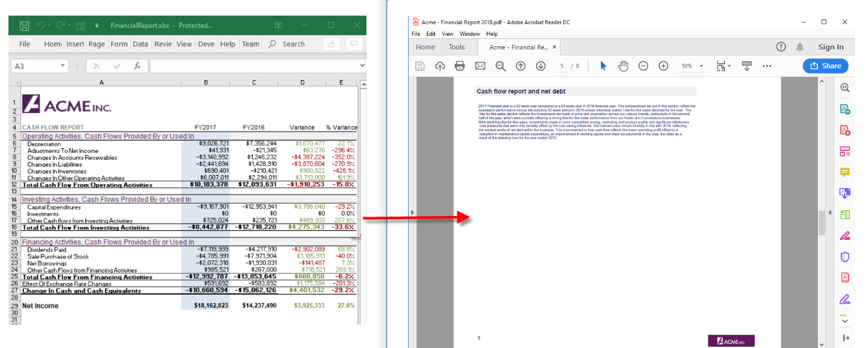Open the Name Box dropdown showing A3
Screen dimensions: 868x348
tap(63, 66)
